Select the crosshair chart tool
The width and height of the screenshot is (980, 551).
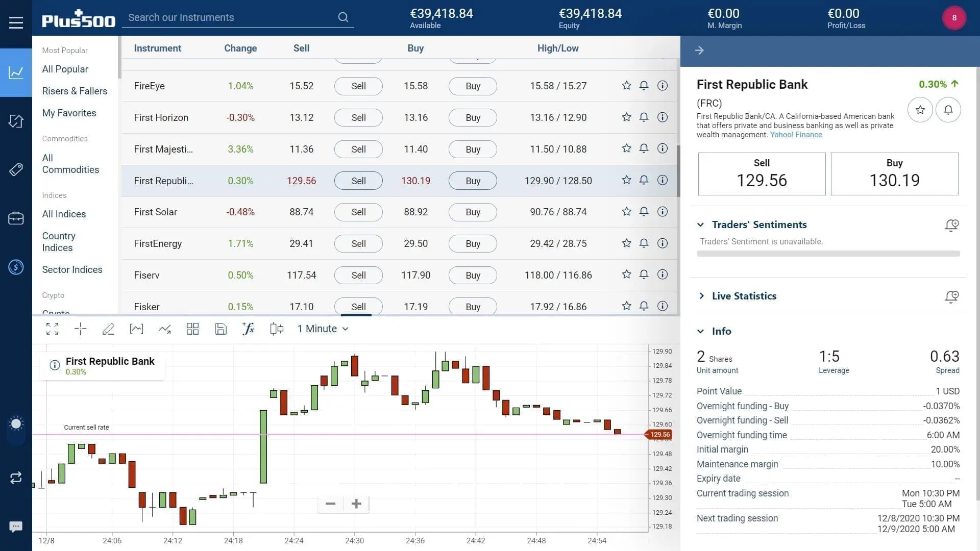[80, 329]
